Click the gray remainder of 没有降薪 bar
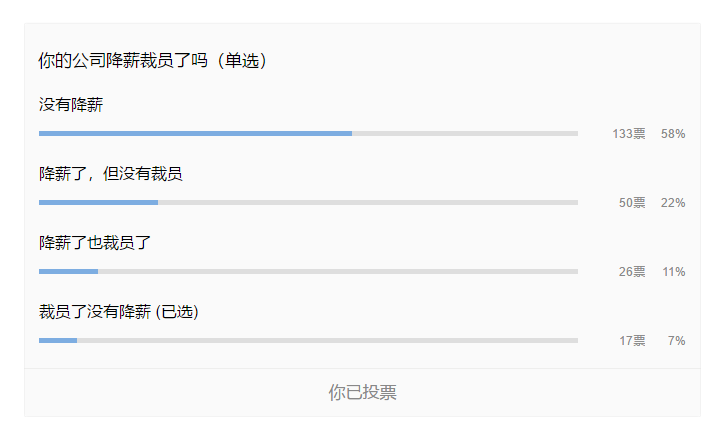The height and width of the screenshot is (443, 720). tap(465, 134)
